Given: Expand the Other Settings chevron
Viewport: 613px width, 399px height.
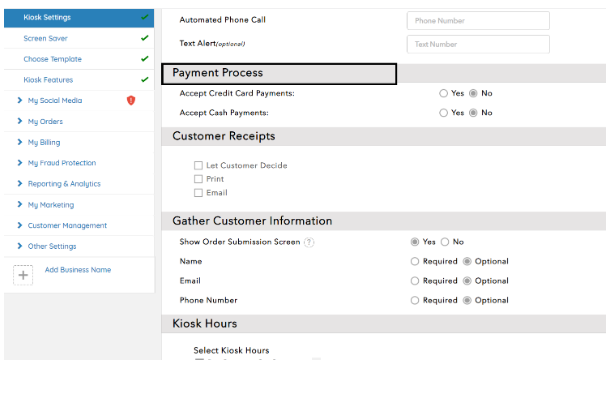Looking at the screenshot, I should click(x=20, y=246).
